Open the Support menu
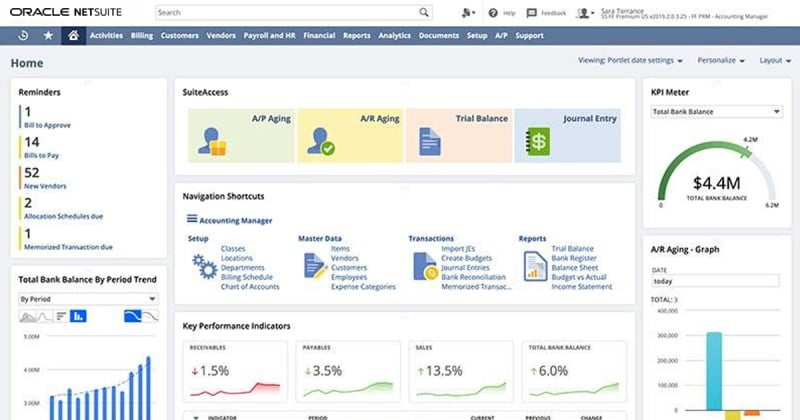This screenshot has width=800, height=420. point(529,36)
